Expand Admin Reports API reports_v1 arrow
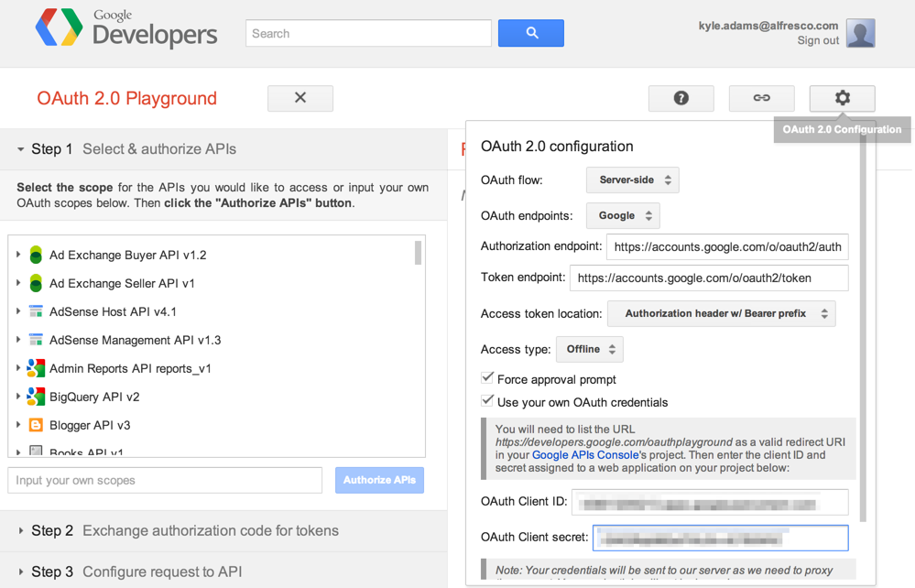Image resolution: width=915 pixels, height=588 pixels. point(18,367)
